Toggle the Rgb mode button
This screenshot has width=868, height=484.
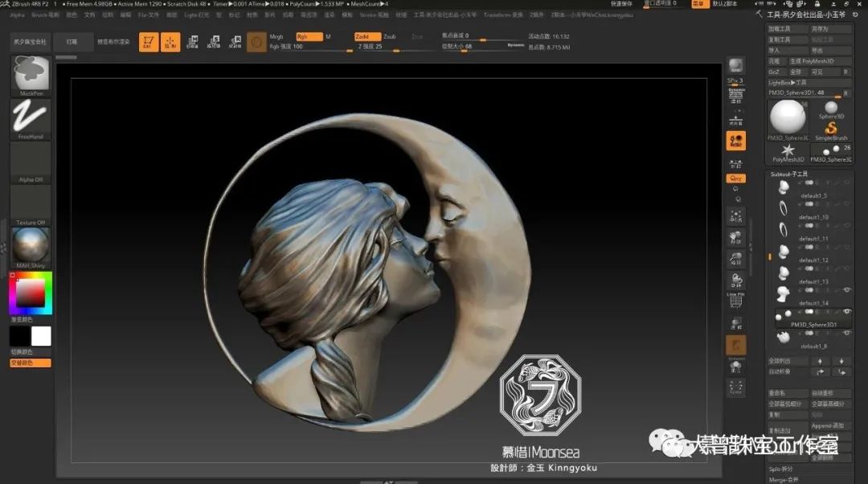[309, 36]
